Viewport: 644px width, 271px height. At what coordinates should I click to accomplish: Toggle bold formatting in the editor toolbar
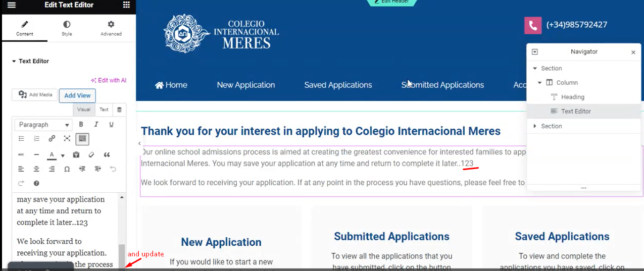81,125
